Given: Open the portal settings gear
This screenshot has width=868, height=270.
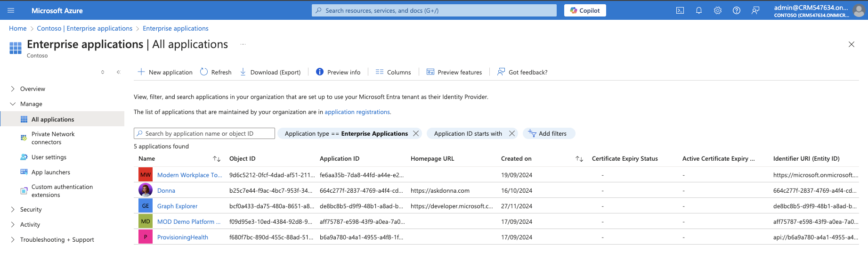Looking at the screenshot, I should 718,10.
